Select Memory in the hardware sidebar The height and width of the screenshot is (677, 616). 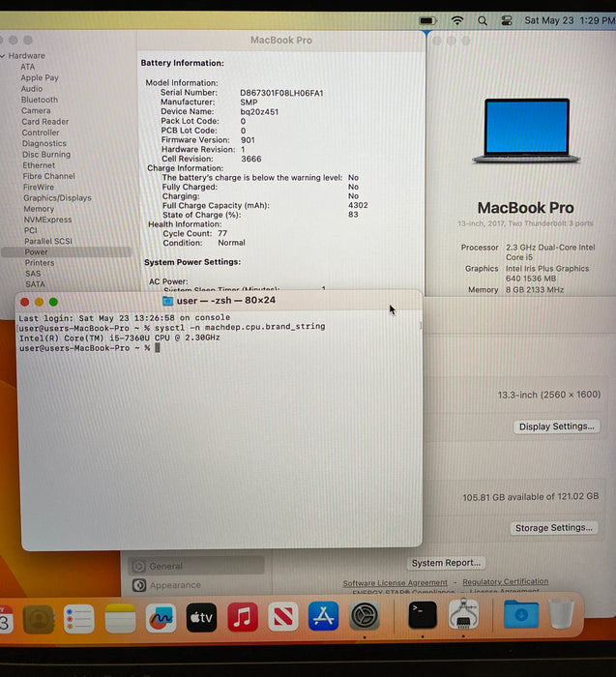tap(39, 209)
